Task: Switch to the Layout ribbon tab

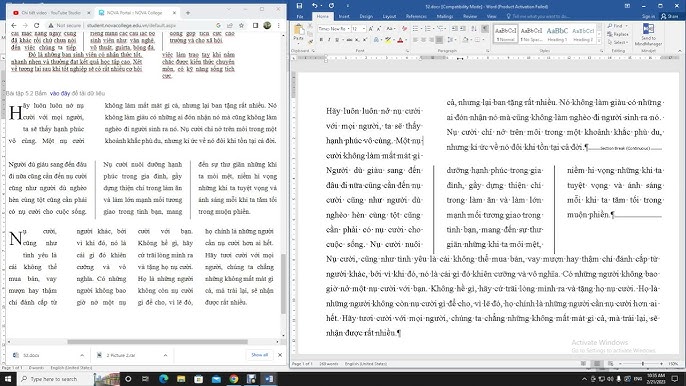Action: click(x=389, y=16)
